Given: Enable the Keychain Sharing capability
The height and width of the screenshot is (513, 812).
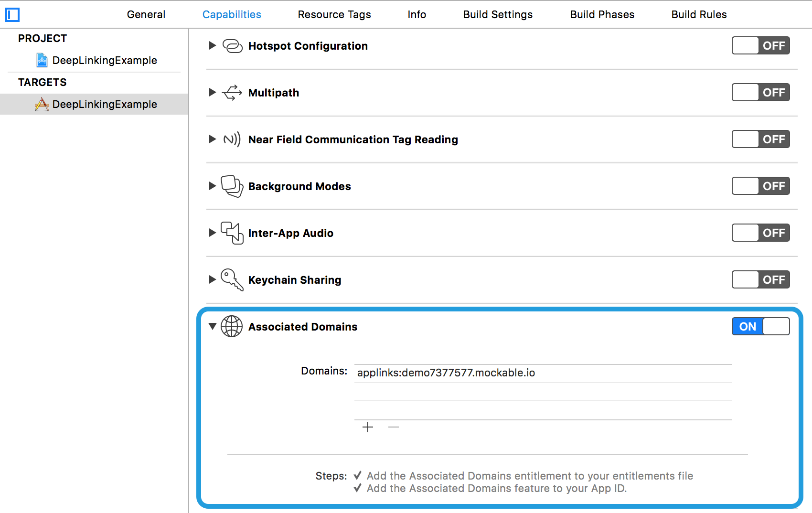Looking at the screenshot, I should [x=760, y=280].
